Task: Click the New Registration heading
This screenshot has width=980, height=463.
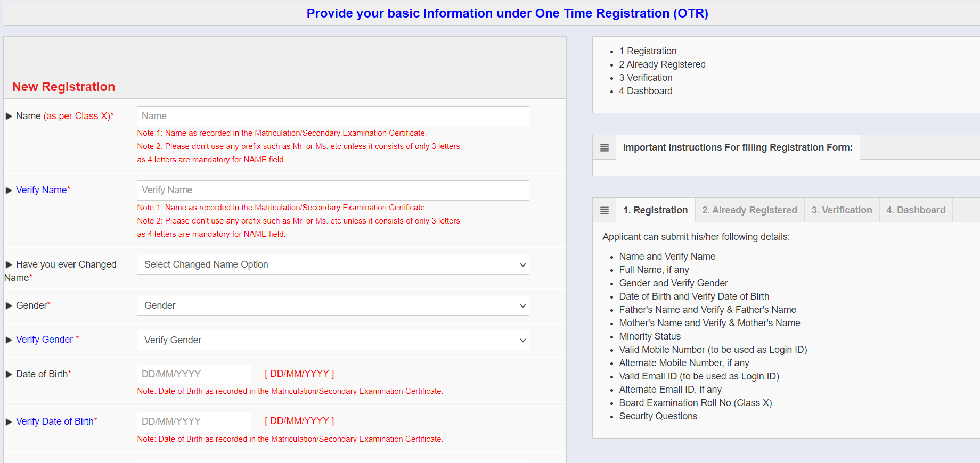Action: pyautogui.click(x=63, y=87)
